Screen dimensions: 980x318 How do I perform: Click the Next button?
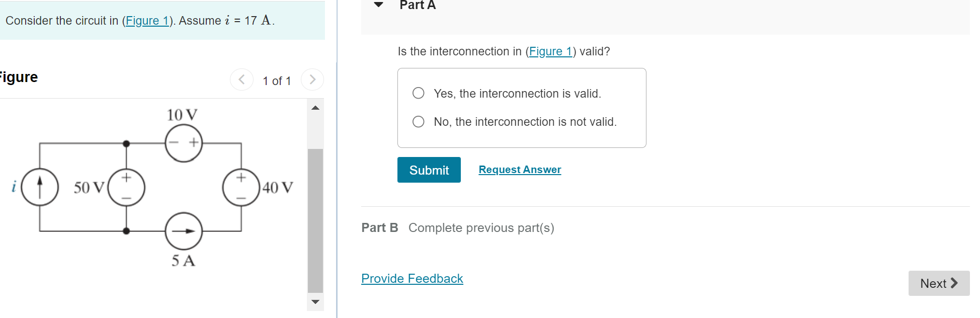point(939,283)
